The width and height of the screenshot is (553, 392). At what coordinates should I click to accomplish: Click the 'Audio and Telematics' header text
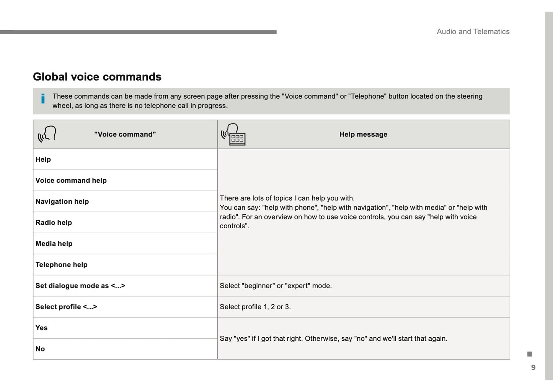(473, 32)
